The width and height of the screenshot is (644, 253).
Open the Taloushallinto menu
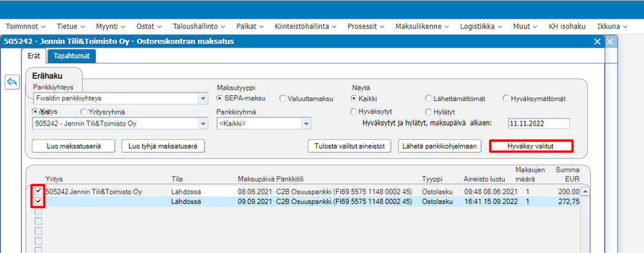tap(199, 26)
